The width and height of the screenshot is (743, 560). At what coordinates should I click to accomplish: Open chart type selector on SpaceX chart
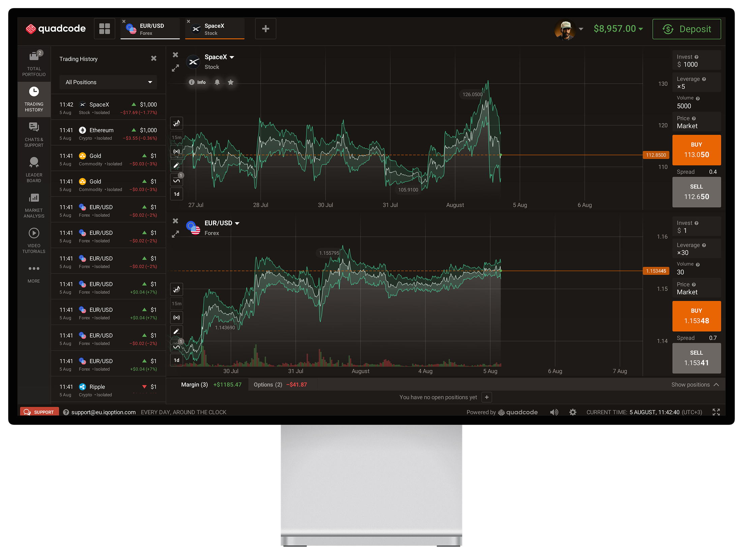click(x=177, y=123)
